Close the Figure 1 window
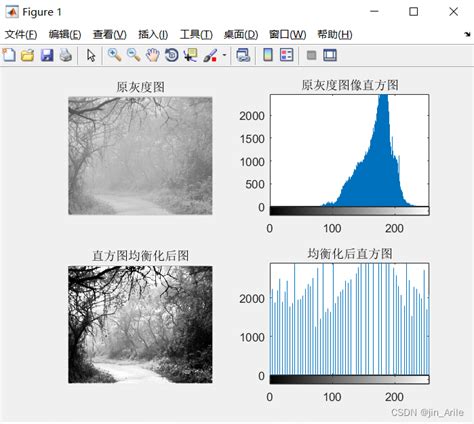This screenshot has height=424, width=474. tap(453, 12)
